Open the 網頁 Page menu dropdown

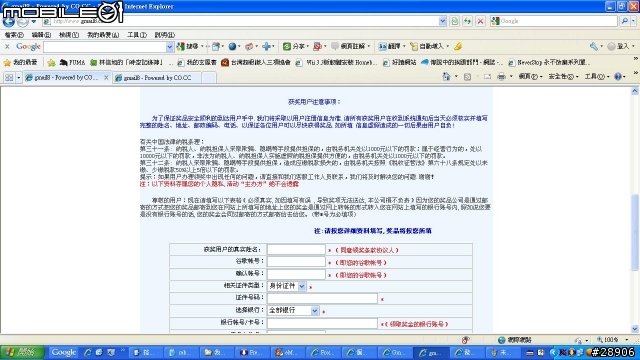point(530,76)
